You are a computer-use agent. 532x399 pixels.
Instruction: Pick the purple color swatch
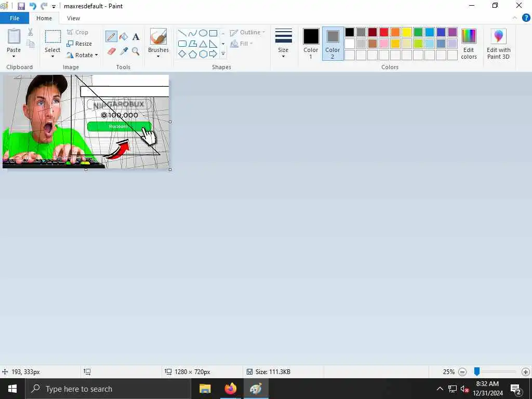[453, 32]
